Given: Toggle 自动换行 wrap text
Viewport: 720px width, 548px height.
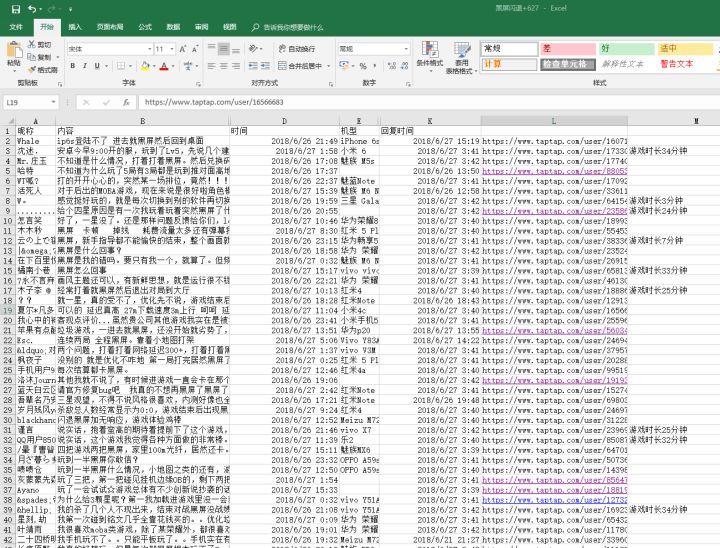Looking at the screenshot, I should pos(297,49).
